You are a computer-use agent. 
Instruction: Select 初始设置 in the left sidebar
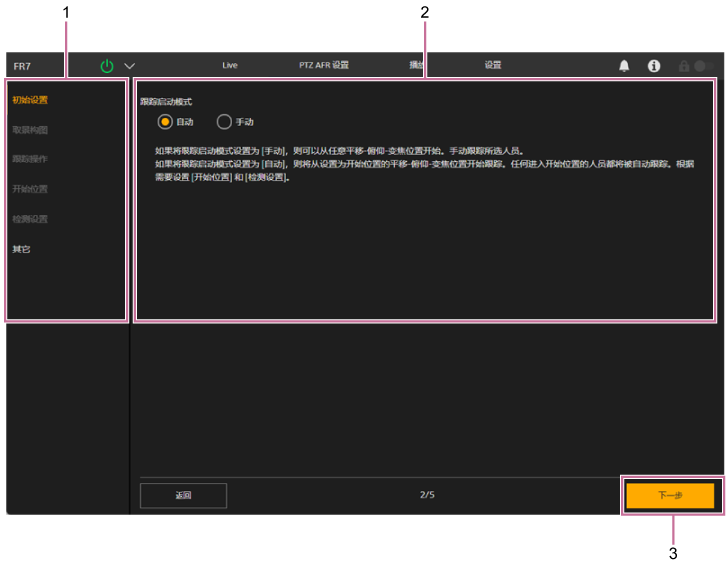pos(30,100)
